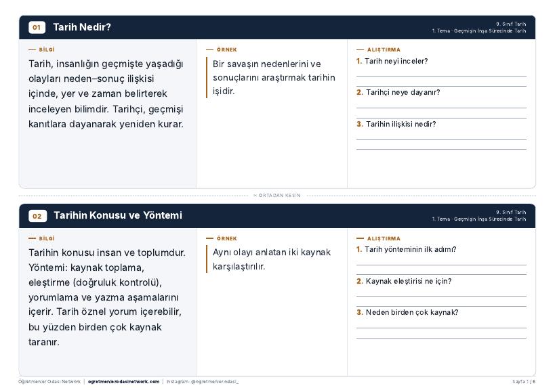The height and width of the screenshot is (392, 555).
Task: Click the 'ORTADAN KESİN' cut label
Action: [277, 196]
